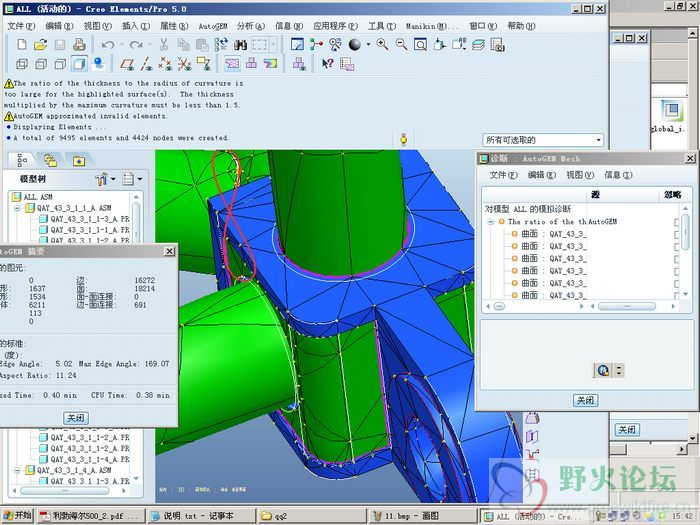This screenshot has width=700, height=525.
Task: Click the globe icon in diagnostics window
Action: coord(603,370)
